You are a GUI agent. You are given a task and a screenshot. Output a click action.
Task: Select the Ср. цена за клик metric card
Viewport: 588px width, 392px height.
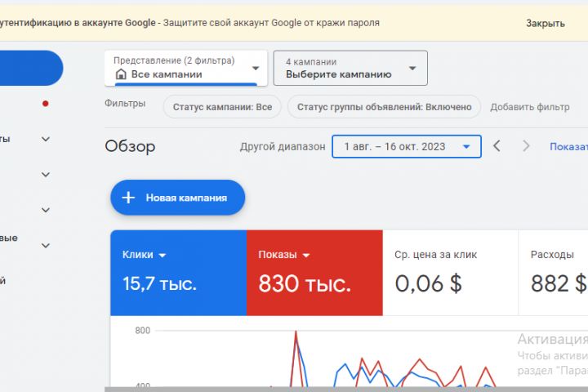pos(449,273)
